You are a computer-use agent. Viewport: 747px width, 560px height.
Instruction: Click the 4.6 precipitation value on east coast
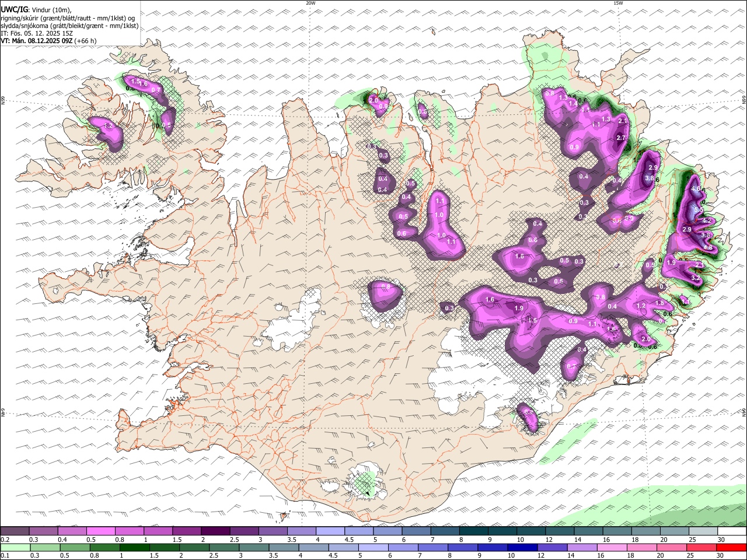click(696, 188)
